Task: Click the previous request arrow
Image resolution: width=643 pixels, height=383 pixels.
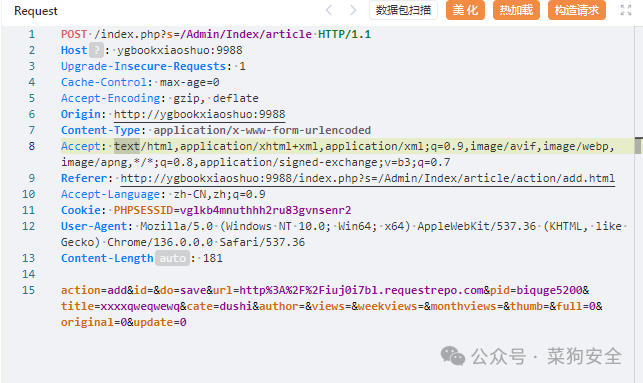Action: pyautogui.click(x=328, y=10)
